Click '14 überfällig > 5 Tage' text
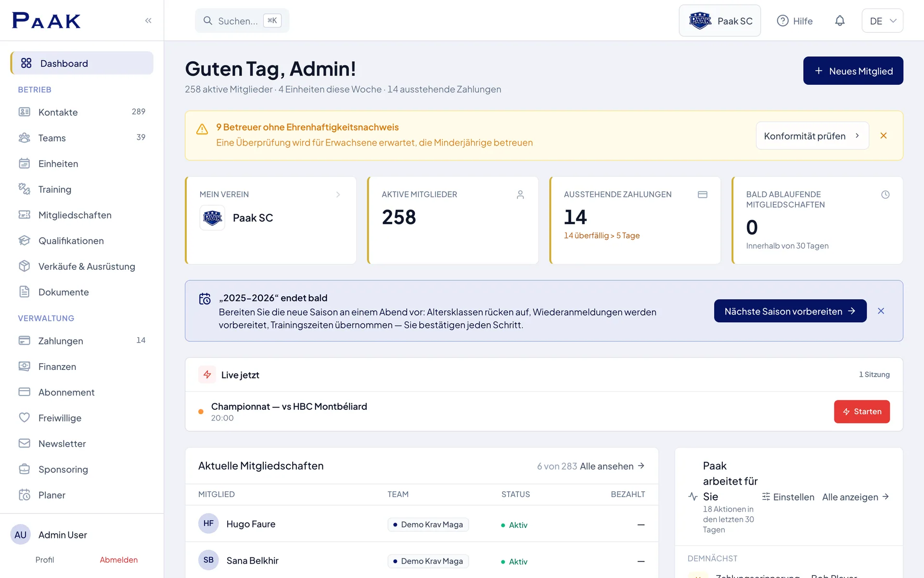Image resolution: width=924 pixels, height=578 pixels. [602, 236]
